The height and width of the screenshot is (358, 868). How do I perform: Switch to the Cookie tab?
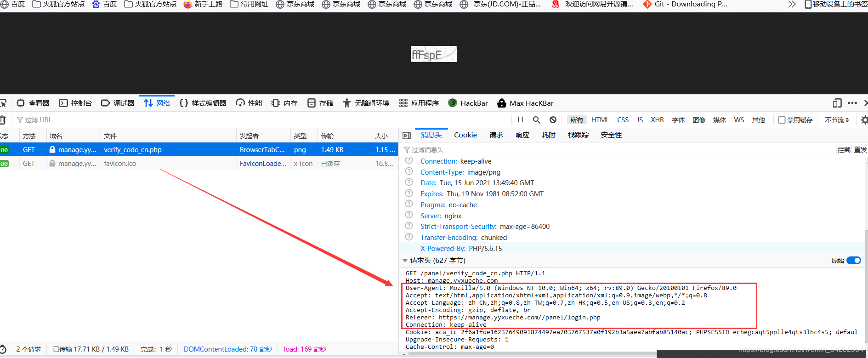pos(465,135)
